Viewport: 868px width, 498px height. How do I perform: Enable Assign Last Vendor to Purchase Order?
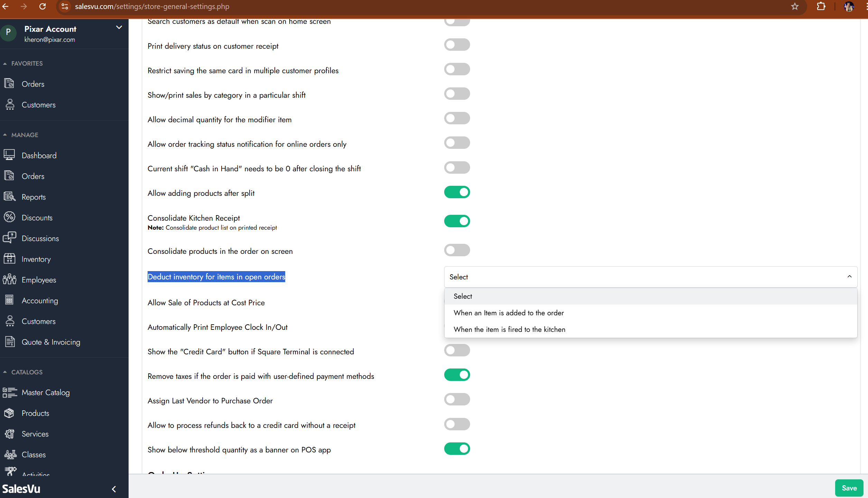(x=457, y=400)
